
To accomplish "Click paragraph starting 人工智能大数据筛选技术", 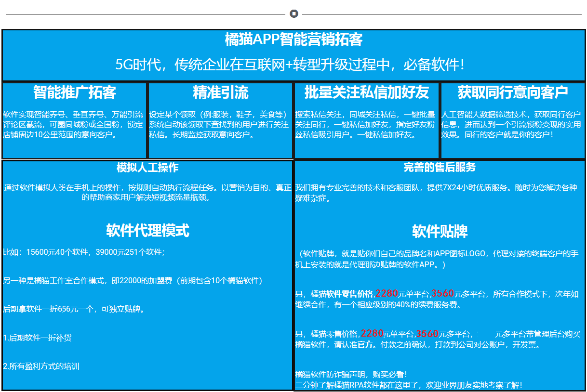I will tap(511, 125).
